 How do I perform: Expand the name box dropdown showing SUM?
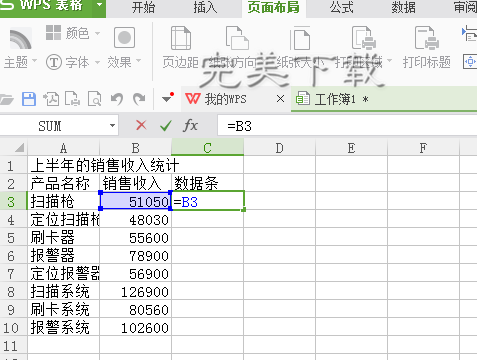[112, 126]
